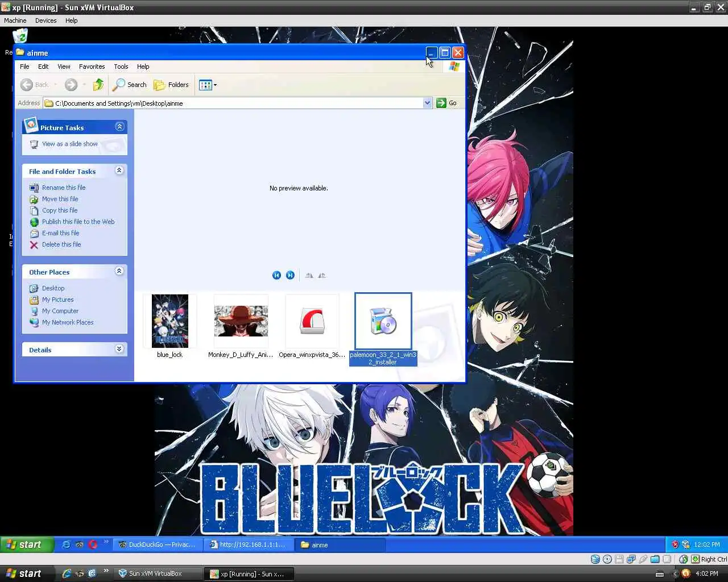This screenshot has height=582, width=728.
Task: Open the Tools menu
Action: coord(121,66)
